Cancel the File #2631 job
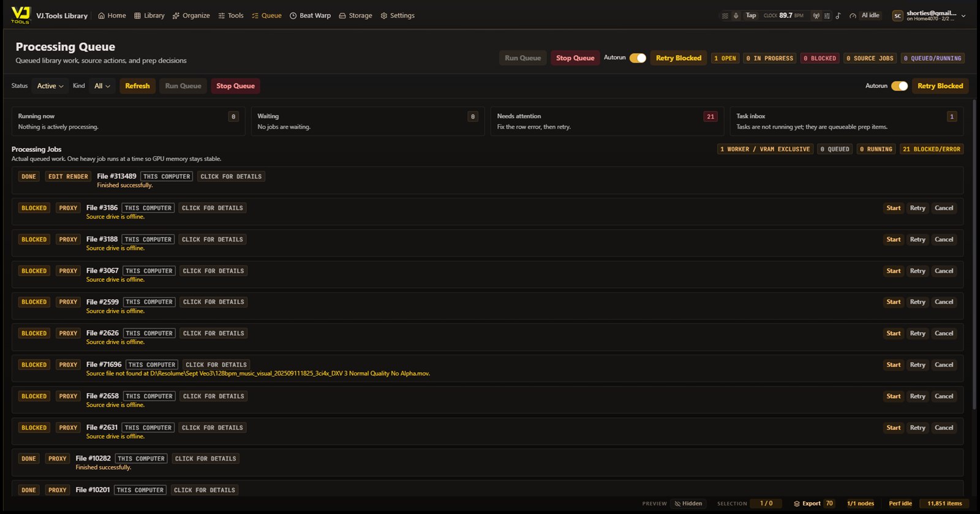Image resolution: width=980 pixels, height=514 pixels. (x=944, y=428)
